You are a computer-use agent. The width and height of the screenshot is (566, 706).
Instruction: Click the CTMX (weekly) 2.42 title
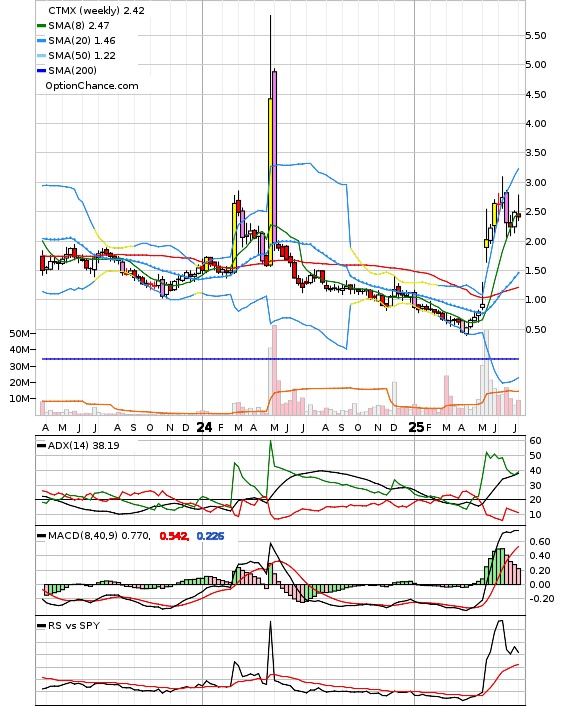pos(96,10)
